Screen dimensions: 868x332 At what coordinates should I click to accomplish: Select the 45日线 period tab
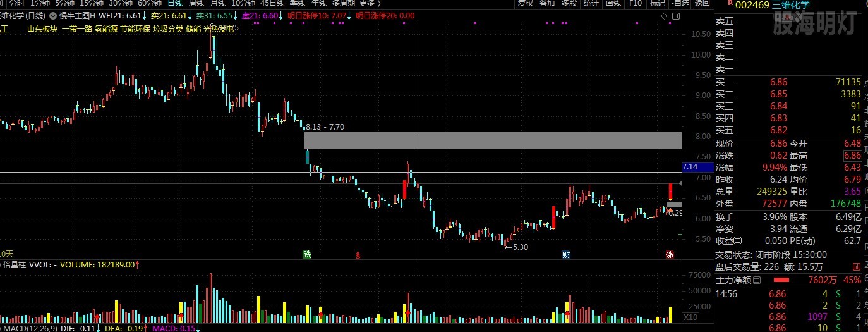point(272,3)
